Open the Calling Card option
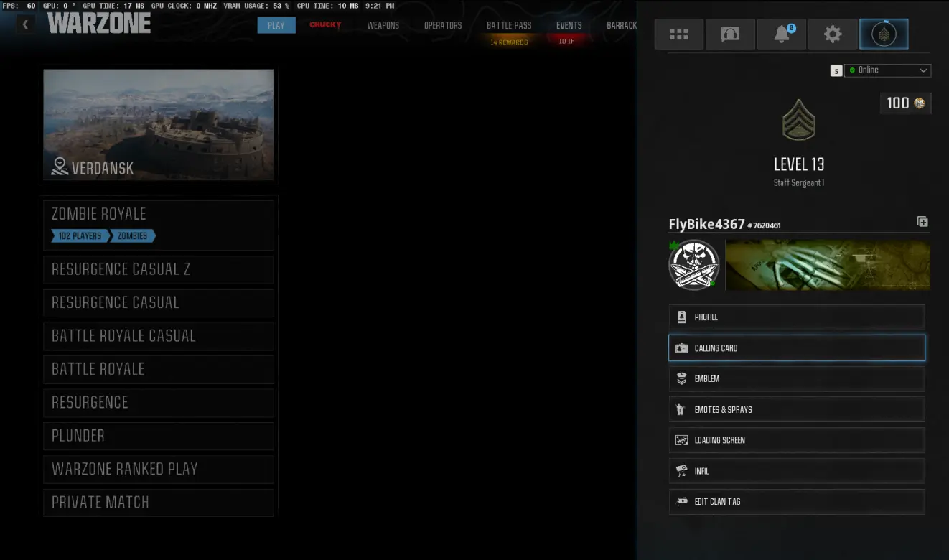949x560 pixels. click(796, 348)
